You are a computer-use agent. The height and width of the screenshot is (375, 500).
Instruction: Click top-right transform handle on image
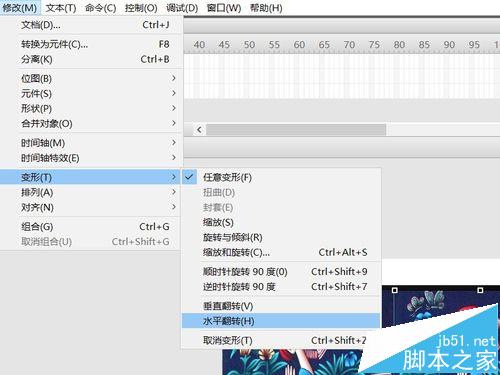[480, 290]
